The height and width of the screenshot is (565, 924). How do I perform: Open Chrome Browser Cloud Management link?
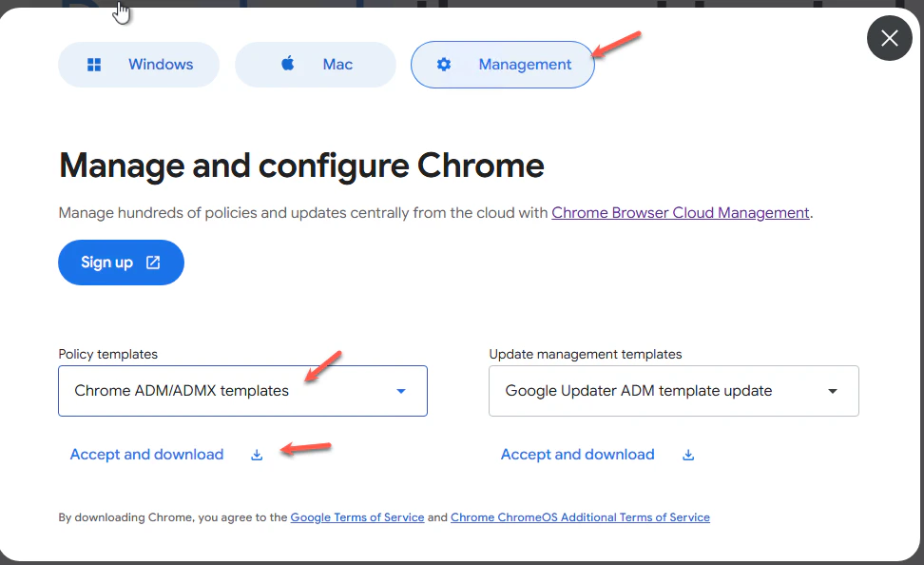click(680, 213)
